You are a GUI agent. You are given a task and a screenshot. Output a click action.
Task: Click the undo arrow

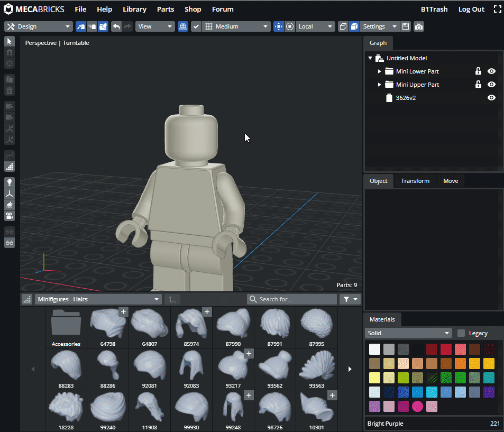[x=116, y=26]
